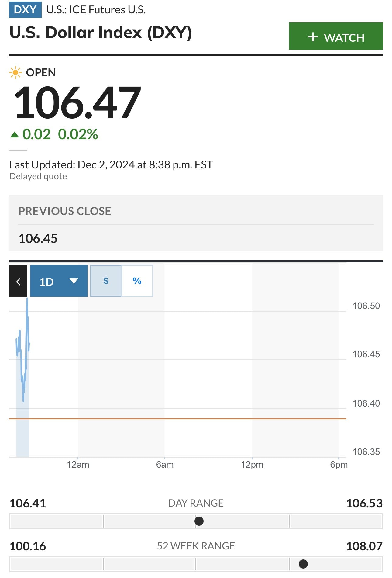
Task: Click the Day Range marker dot
Action: (x=199, y=521)
